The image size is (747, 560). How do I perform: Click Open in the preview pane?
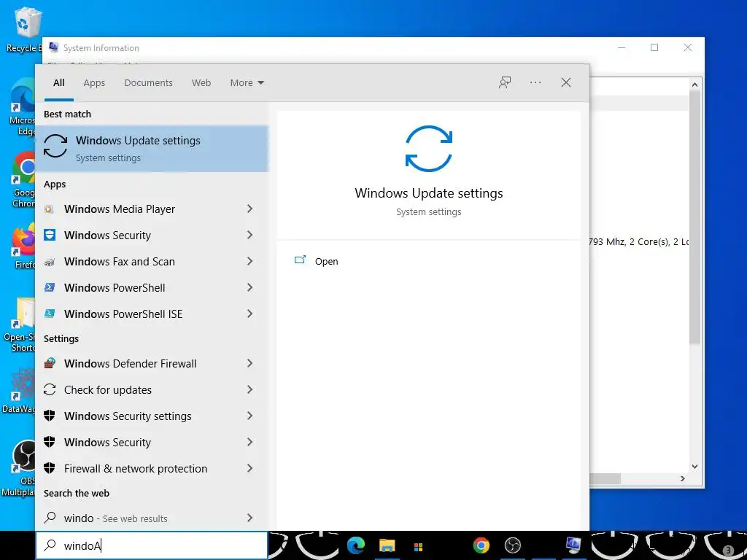click(x=326, y=262)
